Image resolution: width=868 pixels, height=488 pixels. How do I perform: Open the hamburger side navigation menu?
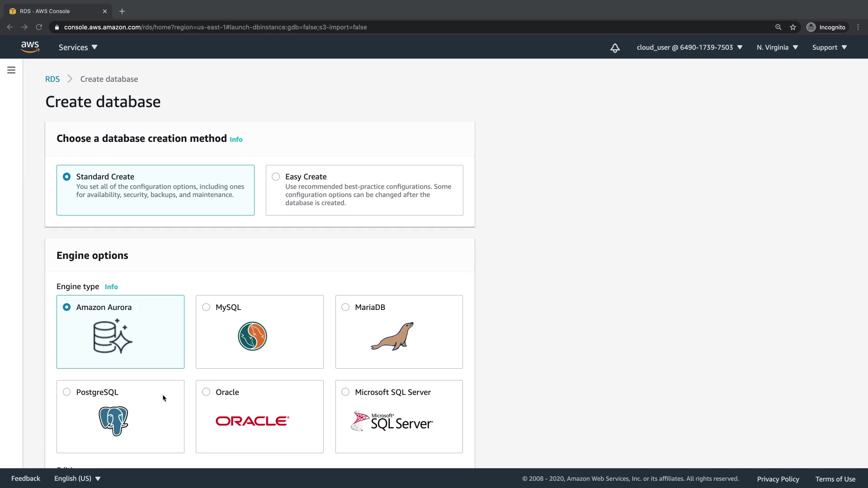coord(11,70)
